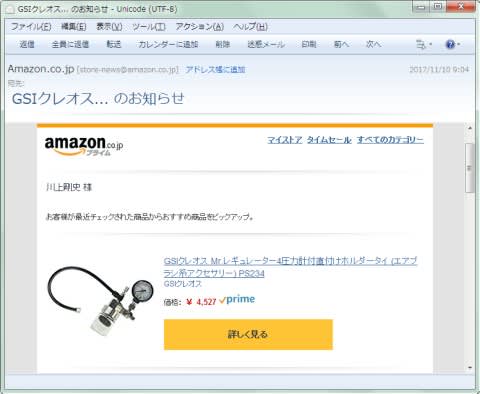Click 全員に返信 in the toolbar
Screen dimensions: 480x394
70,44
